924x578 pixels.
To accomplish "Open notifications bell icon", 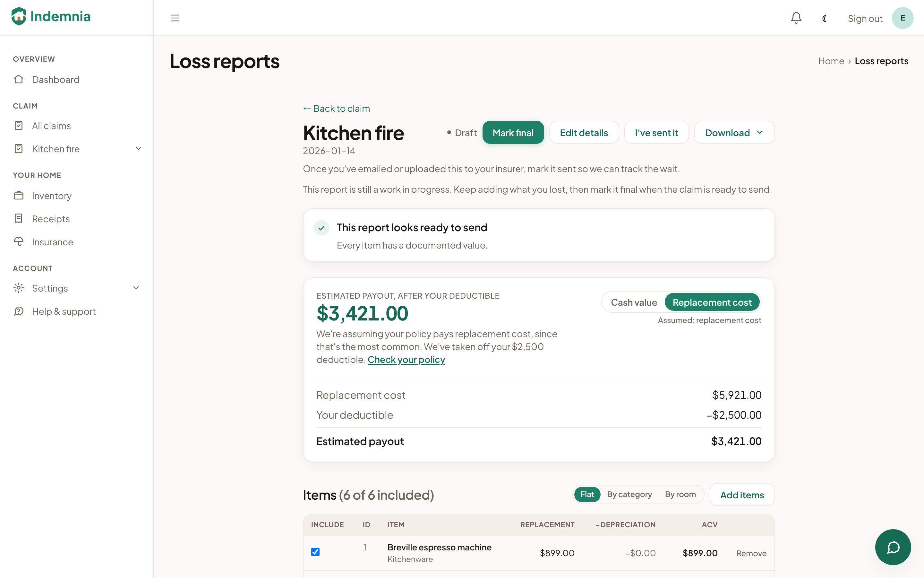I will tap(796, 18).
